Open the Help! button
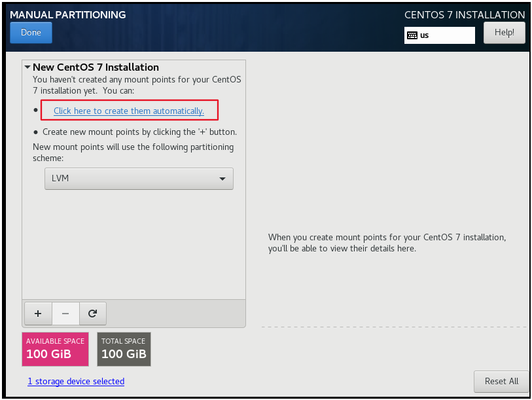Screen dimensions: 532x400 click(x=504, y=33)
